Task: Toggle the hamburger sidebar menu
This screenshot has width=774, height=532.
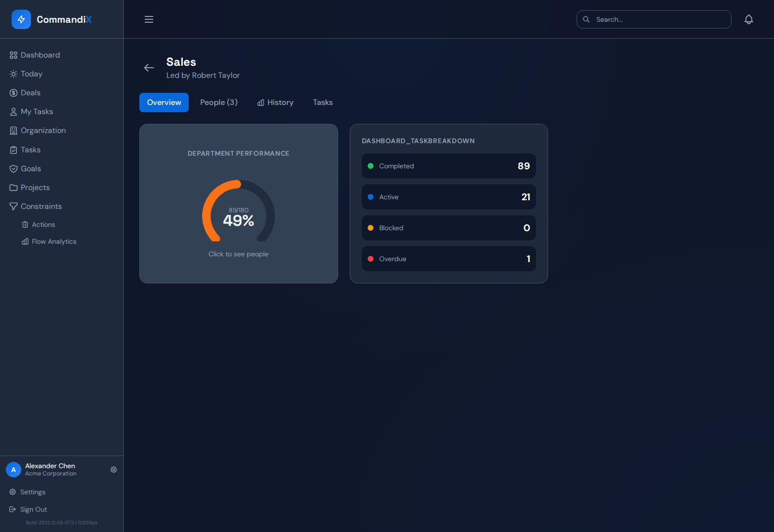Action: (149, 19)
